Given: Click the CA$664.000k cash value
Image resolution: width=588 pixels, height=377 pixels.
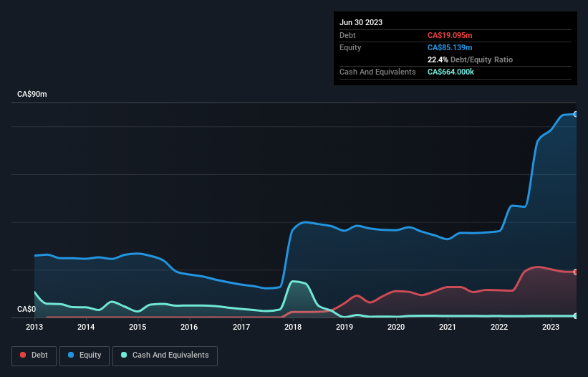Looking at the screenshot, I should click(x=450, y=72).
